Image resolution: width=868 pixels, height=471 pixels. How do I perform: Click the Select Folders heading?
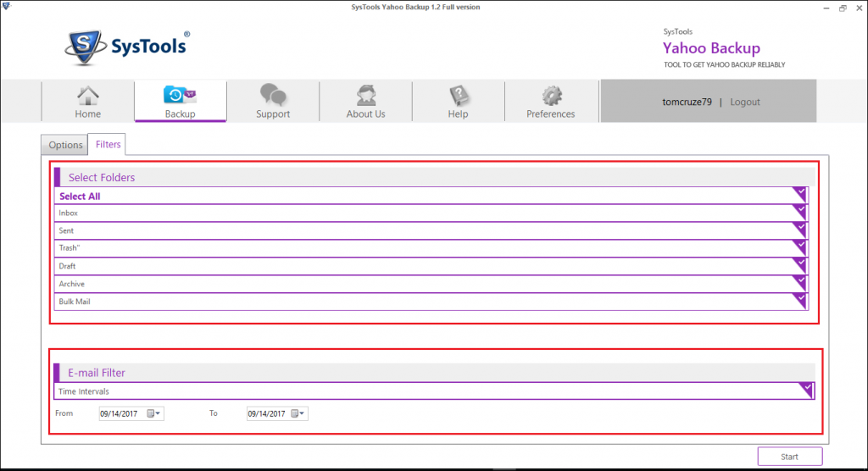pos(102,178)
